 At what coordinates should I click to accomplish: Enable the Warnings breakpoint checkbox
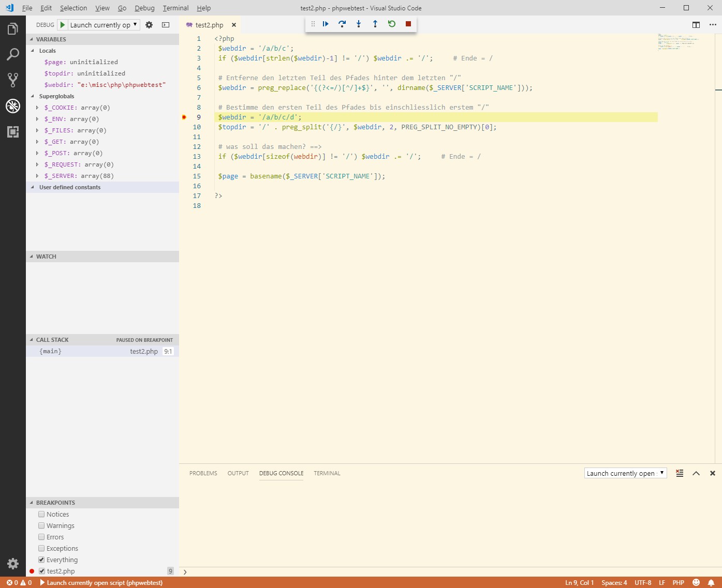[41, 526]
